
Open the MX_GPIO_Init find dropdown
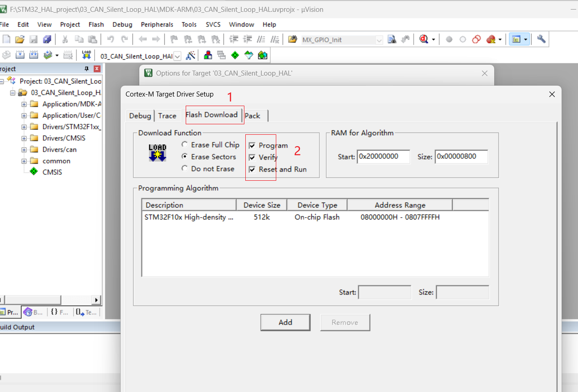pyautogui.click(x=379, y=40)
